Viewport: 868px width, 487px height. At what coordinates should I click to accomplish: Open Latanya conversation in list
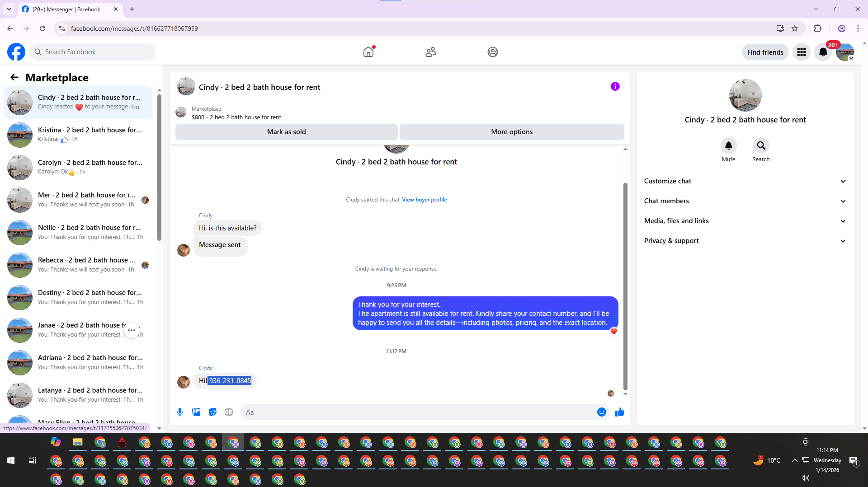coord(78,395)
